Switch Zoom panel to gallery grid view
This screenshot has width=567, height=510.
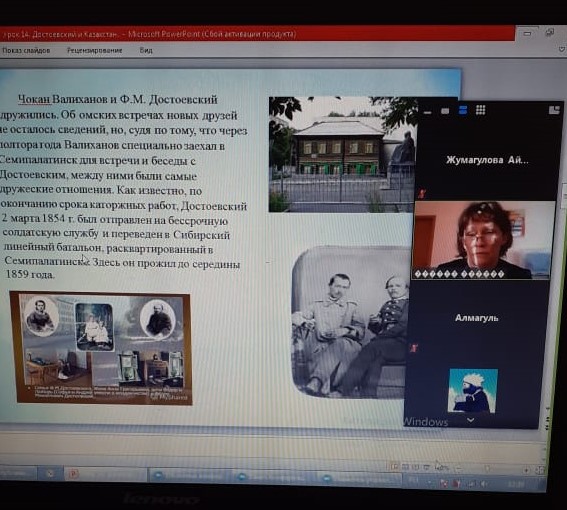[x=481, y=110]
